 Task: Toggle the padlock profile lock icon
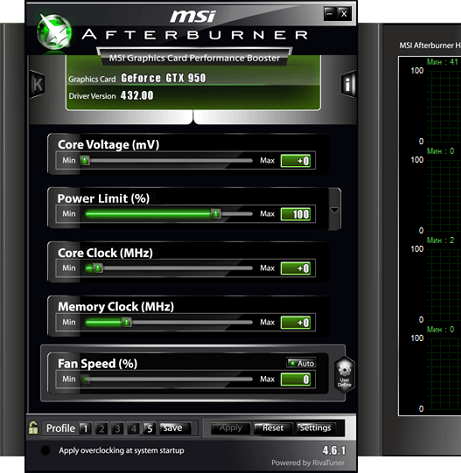pyautogui.click(x=33, y=428)
